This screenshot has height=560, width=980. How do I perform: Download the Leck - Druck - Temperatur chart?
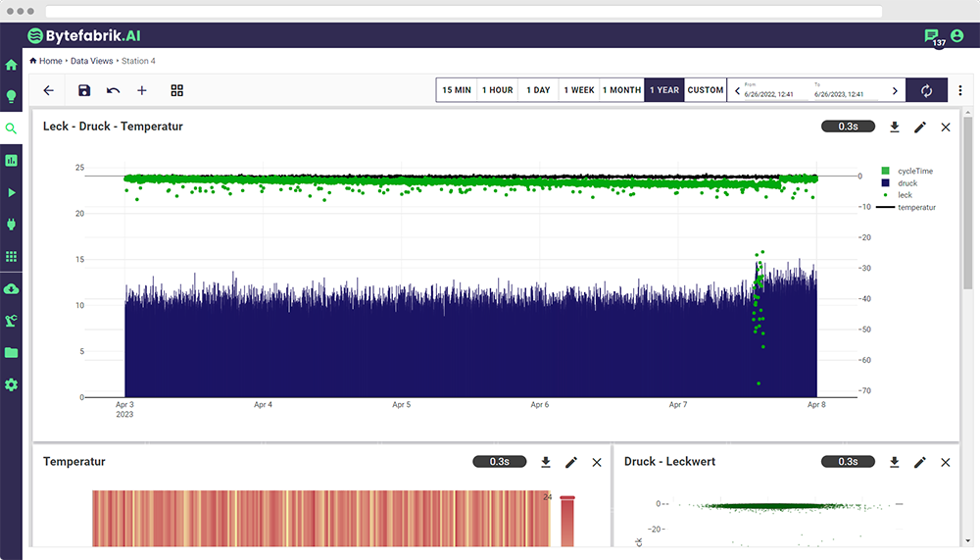point(894,127)
